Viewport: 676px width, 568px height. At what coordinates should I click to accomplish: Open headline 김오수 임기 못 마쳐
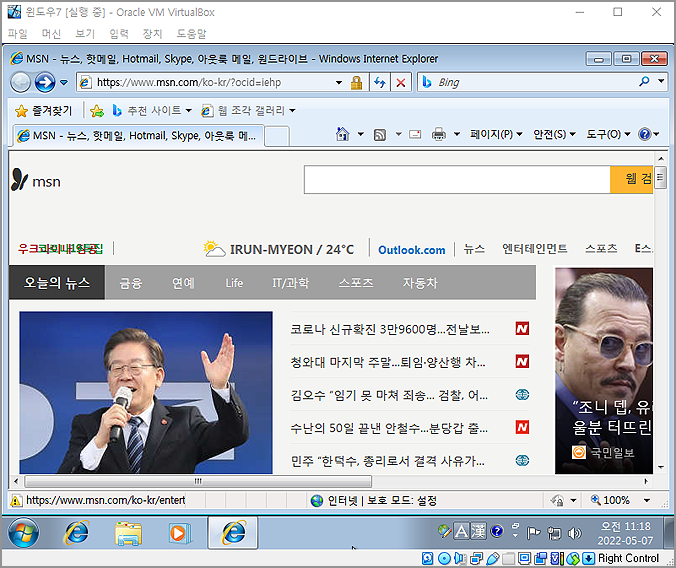tap(389, 395)
